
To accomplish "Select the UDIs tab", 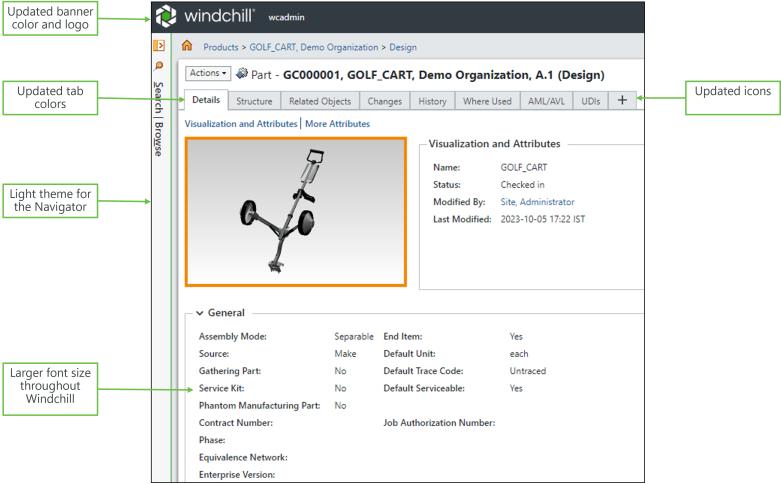I will click(591, 101).
